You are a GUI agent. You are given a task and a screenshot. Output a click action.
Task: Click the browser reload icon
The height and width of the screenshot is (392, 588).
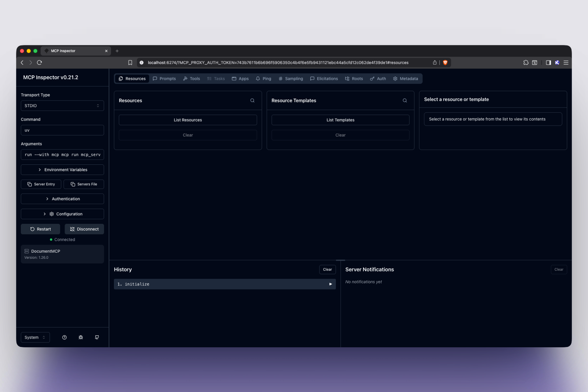39,62
